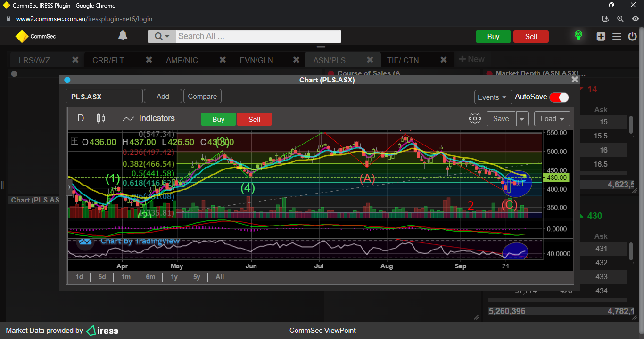The height and width of the screenshot is (339, 644).
Task: Switch to the LRS/AVZ tab
Action: [34, 60]
